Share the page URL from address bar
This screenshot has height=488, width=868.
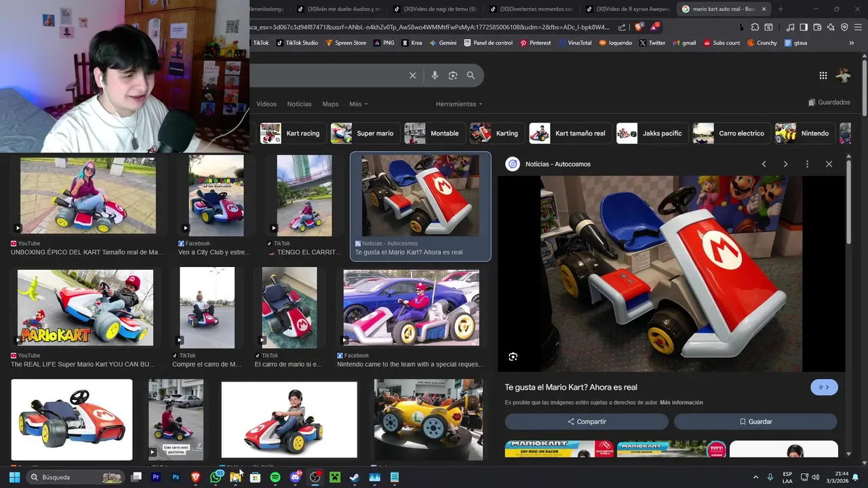[622, 27]
